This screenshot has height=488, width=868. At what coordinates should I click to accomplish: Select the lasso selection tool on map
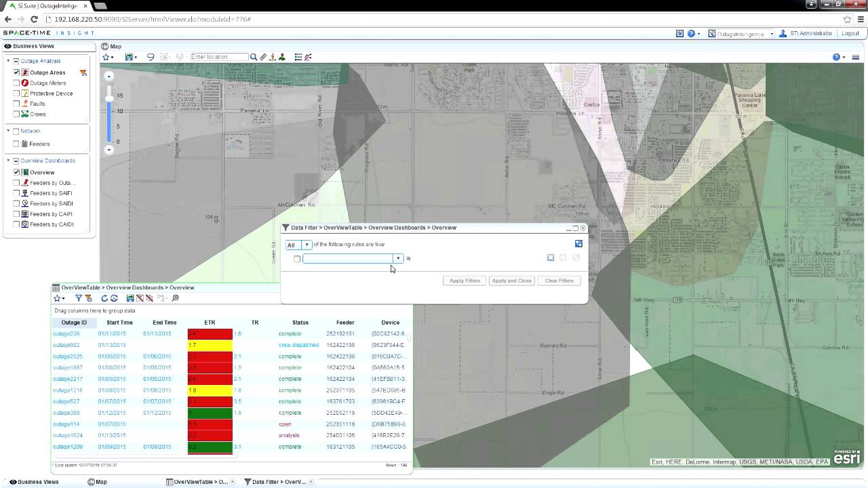click(151, 57)
